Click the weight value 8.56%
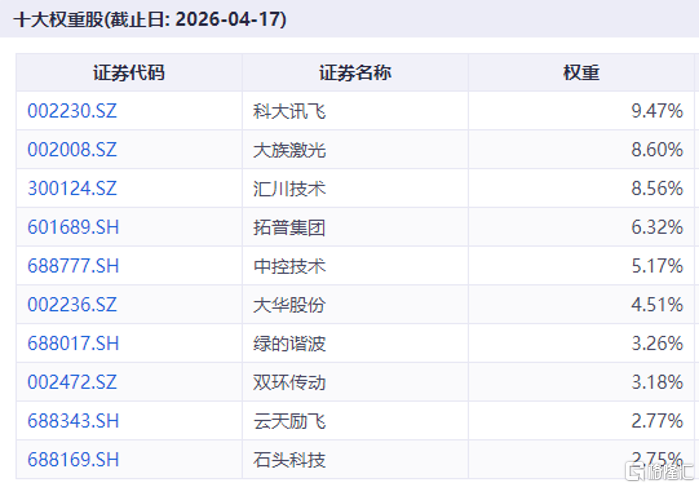This screenshot has width=700, height=488. click(657, 188)
